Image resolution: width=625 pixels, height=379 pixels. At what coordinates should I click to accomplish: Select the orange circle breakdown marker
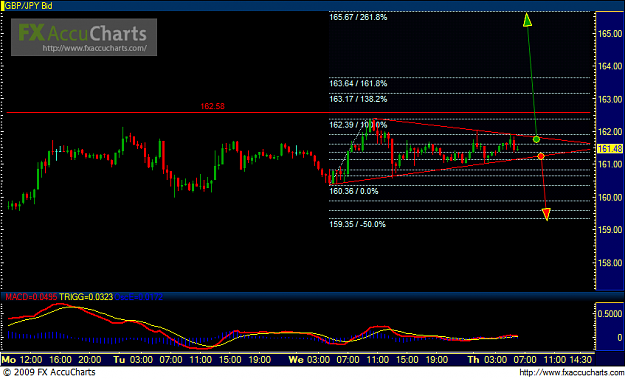point(541,156)
